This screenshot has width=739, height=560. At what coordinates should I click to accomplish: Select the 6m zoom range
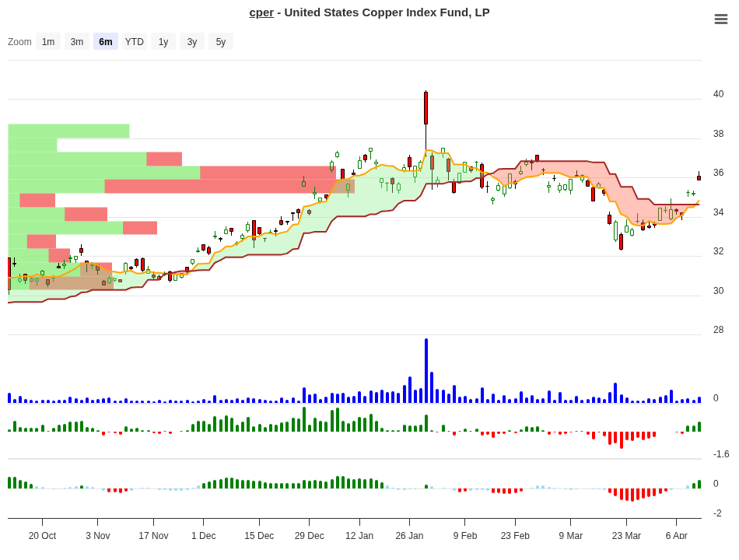[x=106, y=41]
